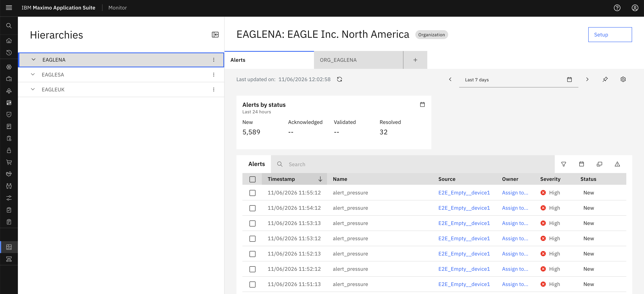Screen dimensions: 644x294
Task: Click Assign to... for 11:51:13 alert
Action: point(515,284)
